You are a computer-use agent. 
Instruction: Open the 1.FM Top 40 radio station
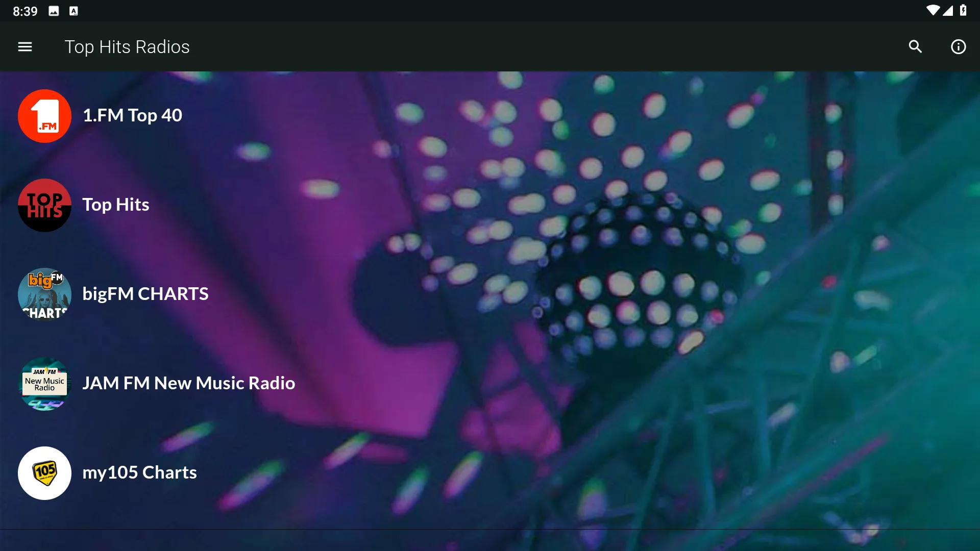(x=132, y=114)
